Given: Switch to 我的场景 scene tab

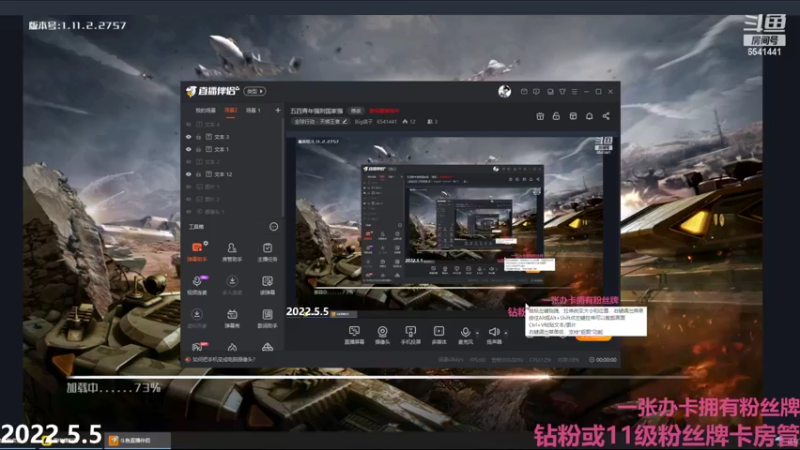Looking at the screenshot, I should [205, 110].
